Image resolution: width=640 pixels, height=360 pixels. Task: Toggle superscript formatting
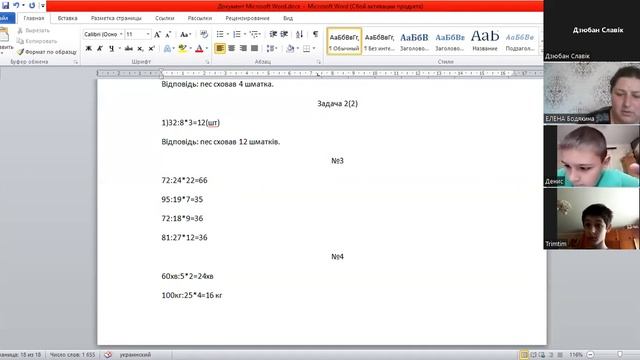pyautogui.click(x=151, y=49)
